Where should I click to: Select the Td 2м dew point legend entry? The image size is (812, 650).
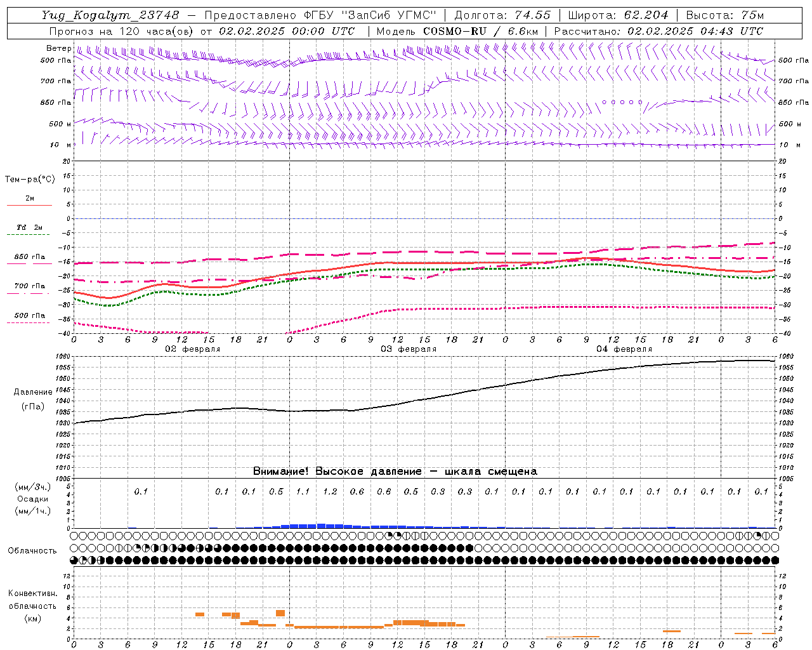pos(29,227)
